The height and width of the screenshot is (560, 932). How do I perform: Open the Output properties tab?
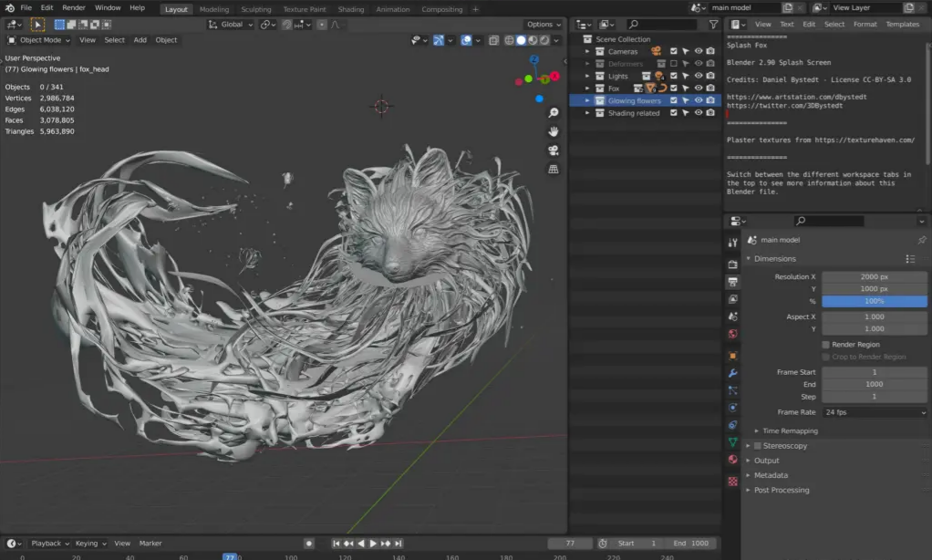733,282
